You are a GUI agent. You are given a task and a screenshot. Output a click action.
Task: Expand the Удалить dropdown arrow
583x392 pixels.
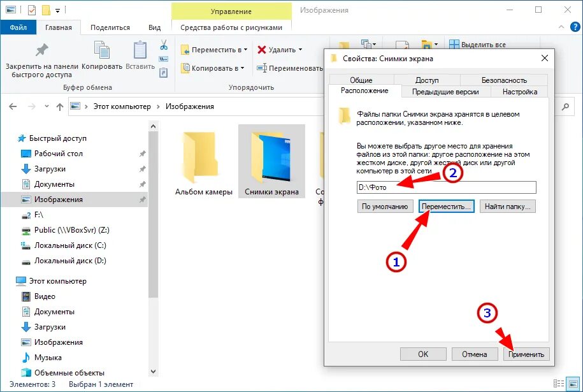pyautogui.click(x=301, y=50)
